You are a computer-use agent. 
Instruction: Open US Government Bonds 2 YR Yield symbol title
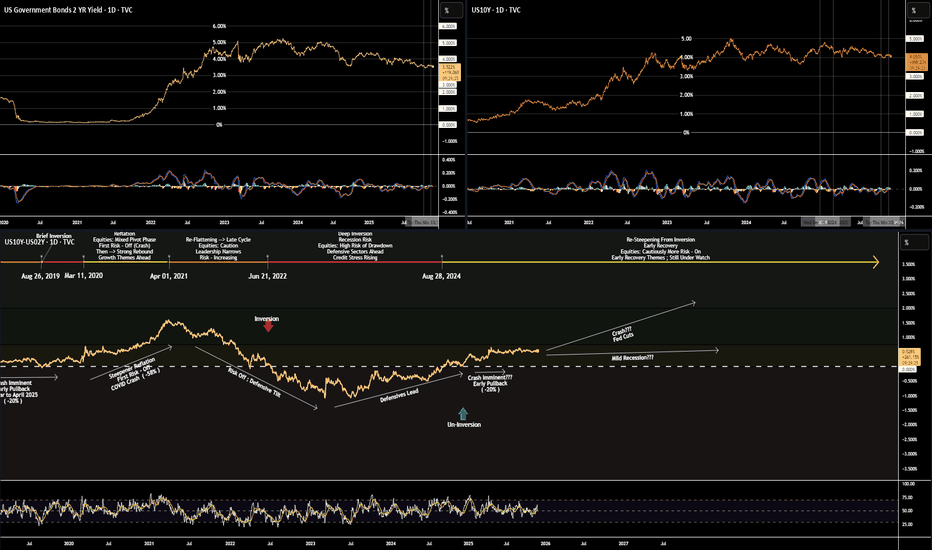tap(68, 9)
